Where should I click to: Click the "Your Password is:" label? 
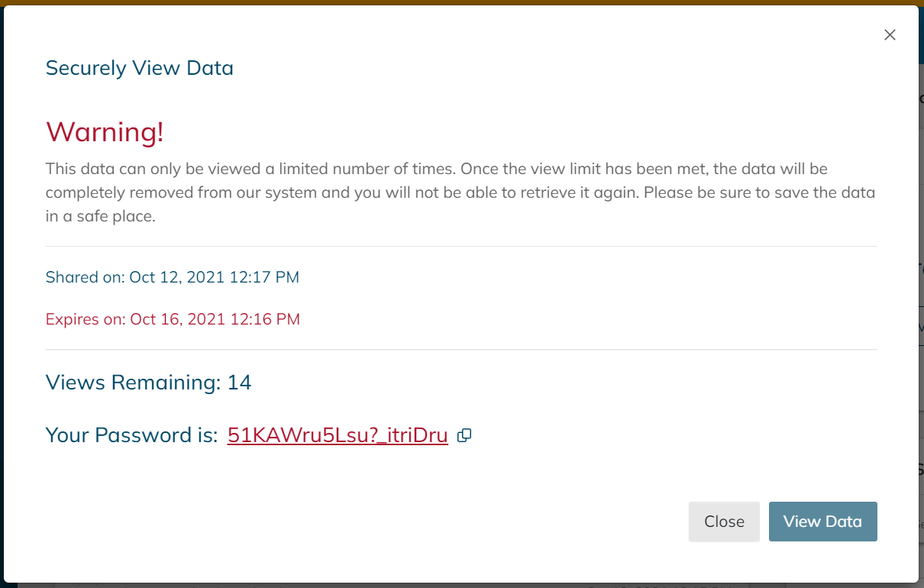pos(131,435)
